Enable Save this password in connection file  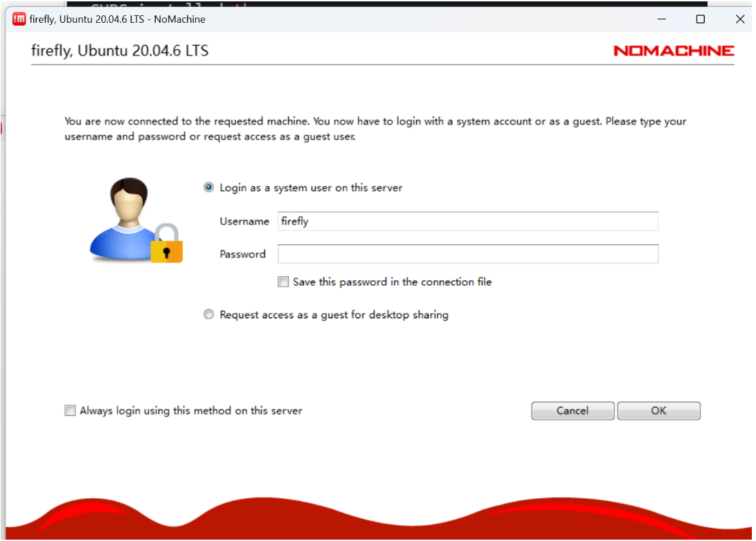click(283, 282)
